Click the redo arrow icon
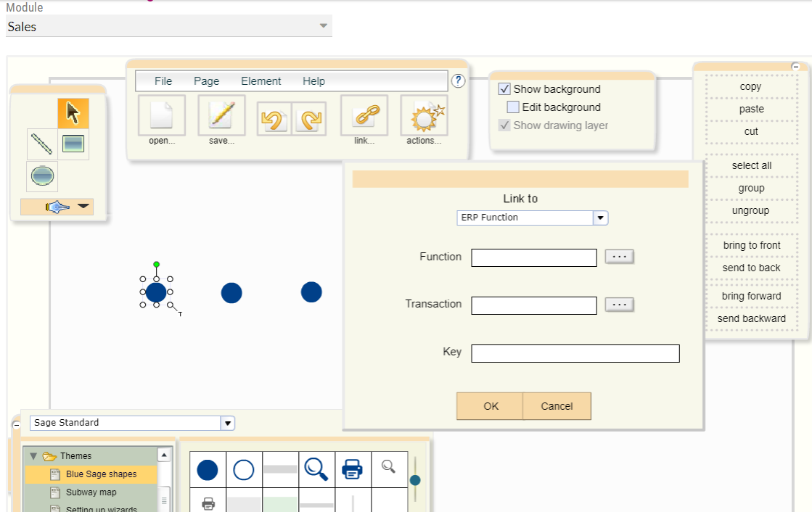This screenshot has height=512, width=812. (x=309, y=117)
